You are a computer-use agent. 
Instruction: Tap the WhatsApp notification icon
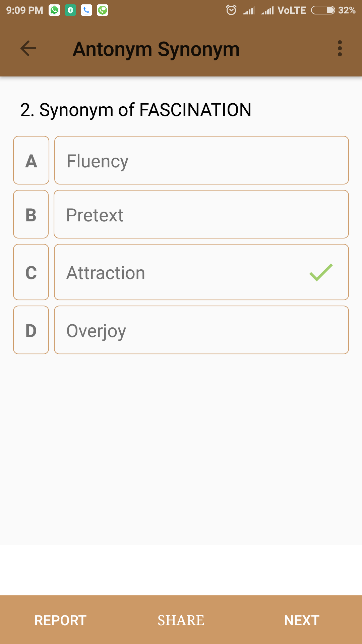click(54, 10)
